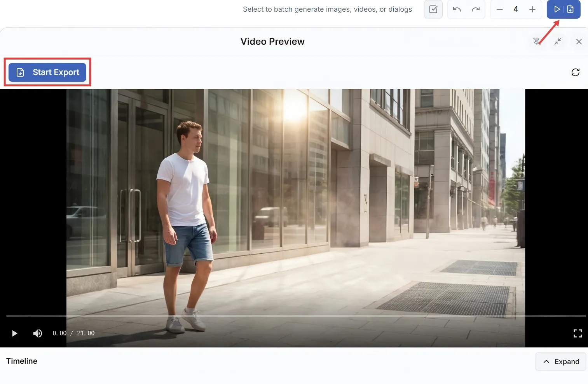Play the video in the preview player
The width and height of the screenshot is (588, 384).
tap(14, 333)
